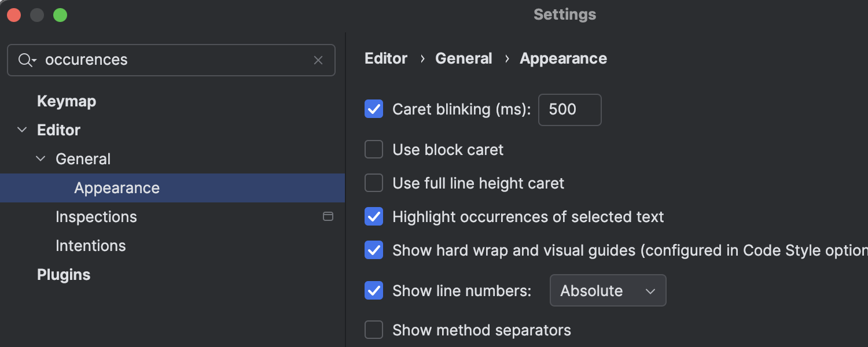868x347 pixels.
Task: Select Keymap in settings tree
Action: click(x=67, y=101)
